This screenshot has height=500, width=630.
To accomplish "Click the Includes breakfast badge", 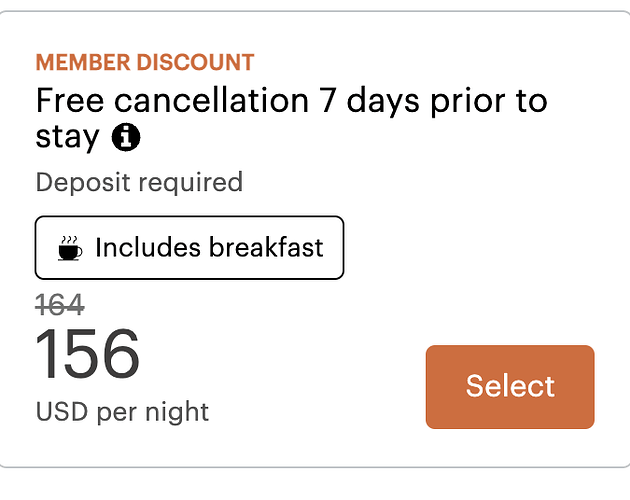I will click(x=189, y=248).
